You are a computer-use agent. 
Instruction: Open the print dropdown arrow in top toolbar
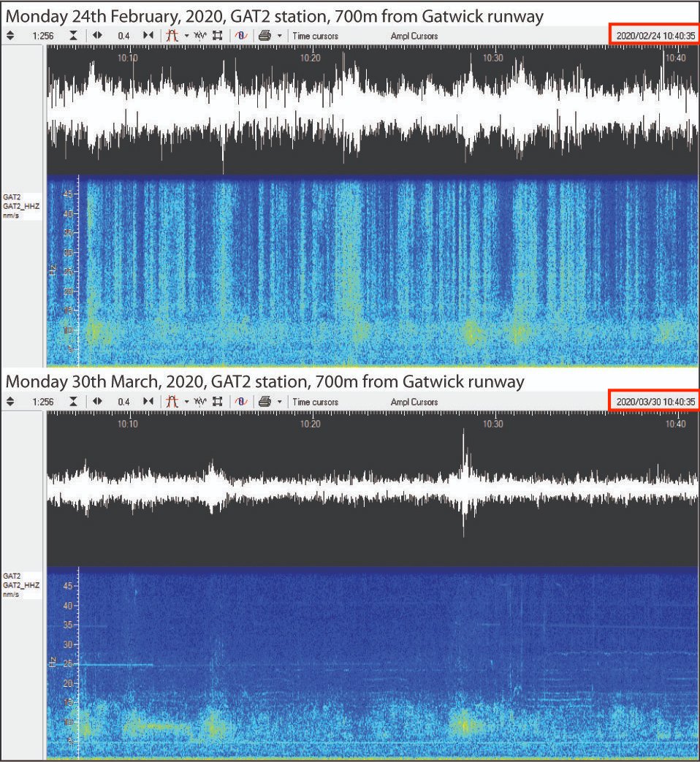tap(280, 36)
